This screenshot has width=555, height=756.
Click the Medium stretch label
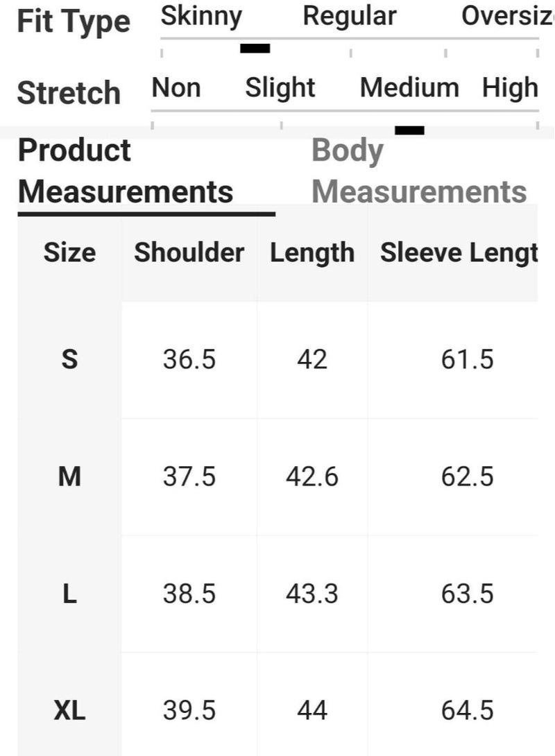click(409, 88)
